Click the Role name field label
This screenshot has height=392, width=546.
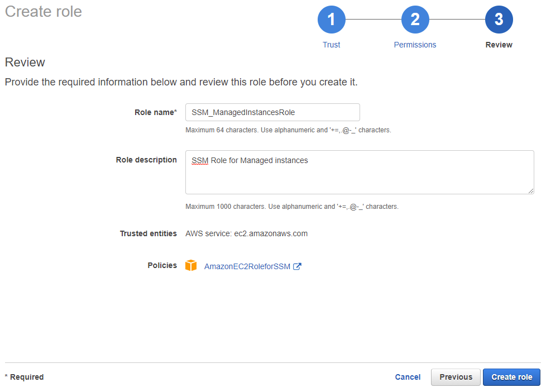[x=155, y=112]
